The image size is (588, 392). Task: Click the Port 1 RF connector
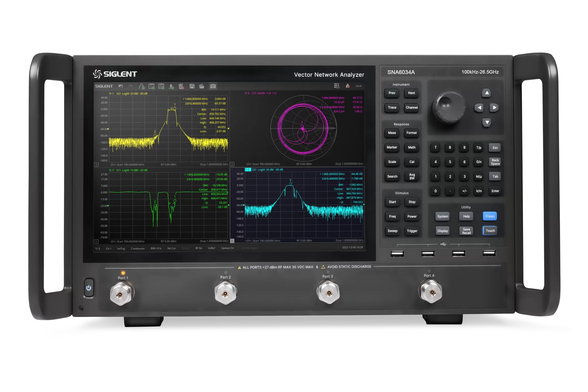tap(122, 294)
